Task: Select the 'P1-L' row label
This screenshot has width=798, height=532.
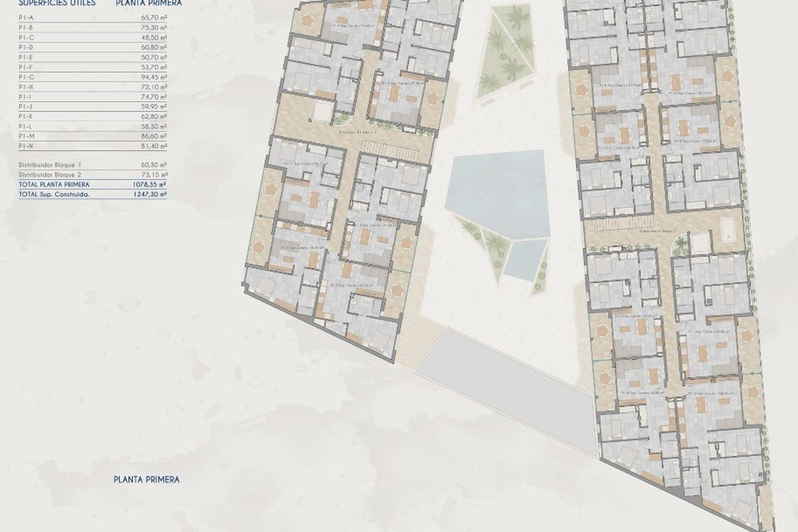Action: point(27,126)
